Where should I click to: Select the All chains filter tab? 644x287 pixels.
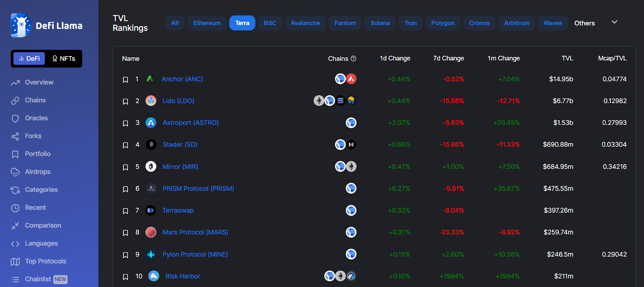point(175,23)
